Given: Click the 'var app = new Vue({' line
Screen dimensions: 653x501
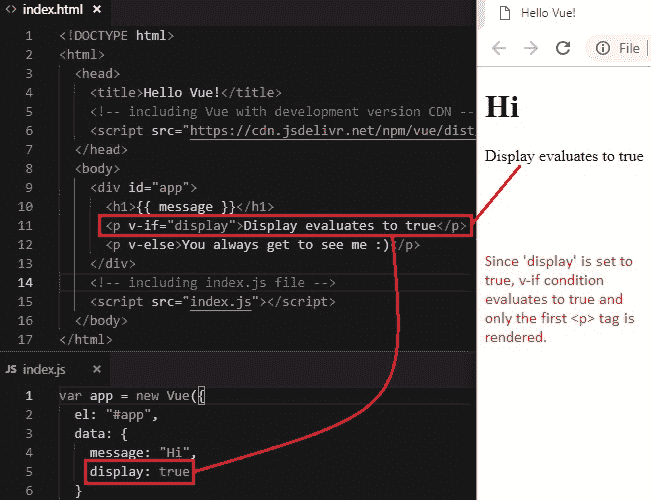Looking at the screenshot, I should [132, 396].
